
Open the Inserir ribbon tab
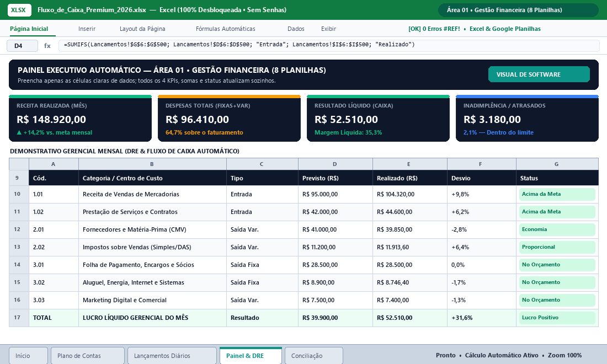pos(87,29)
